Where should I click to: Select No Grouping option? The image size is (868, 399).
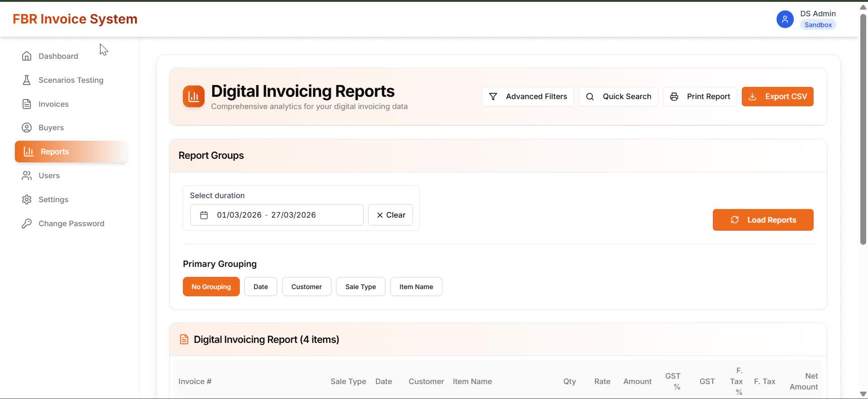(x=211, y=287)
